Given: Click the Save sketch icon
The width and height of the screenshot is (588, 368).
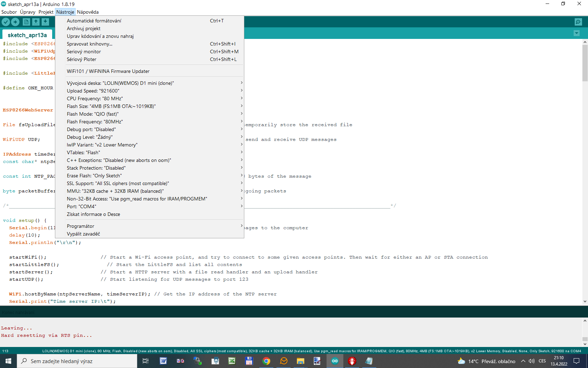Looking at the screenshot, I should pos(45,22).
